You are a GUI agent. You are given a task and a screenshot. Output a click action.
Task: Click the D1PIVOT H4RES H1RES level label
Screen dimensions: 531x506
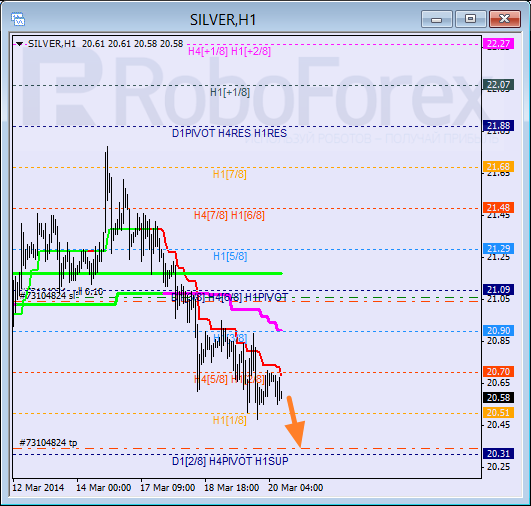pos(229,133)
